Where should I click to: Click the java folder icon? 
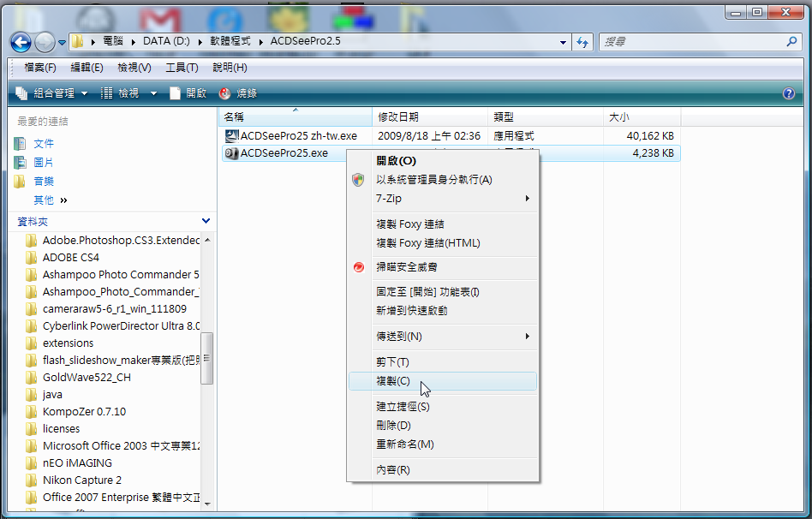coord(32,395)
